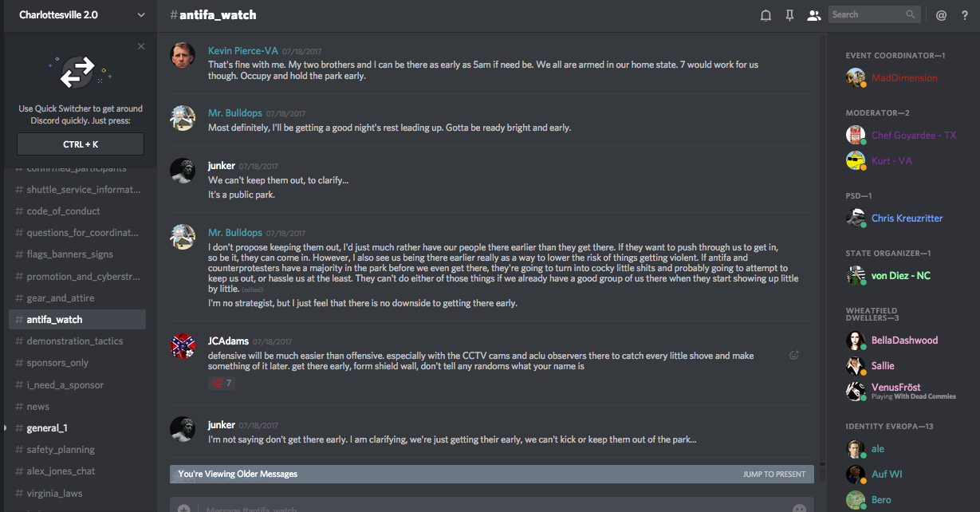The height and width of the screenshot is (512, 980).
Task: Toggle the member list panel
Action: pyautogui.click(x=813, y=15)
